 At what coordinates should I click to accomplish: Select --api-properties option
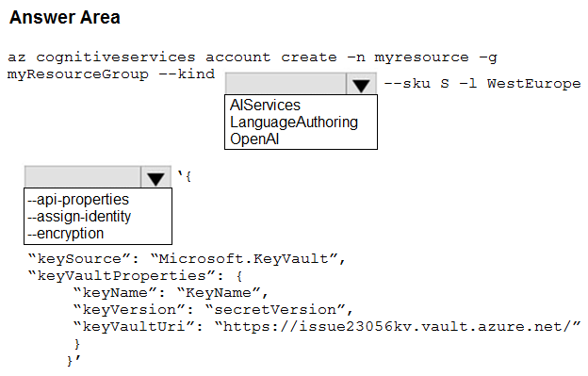click(78, 200)
